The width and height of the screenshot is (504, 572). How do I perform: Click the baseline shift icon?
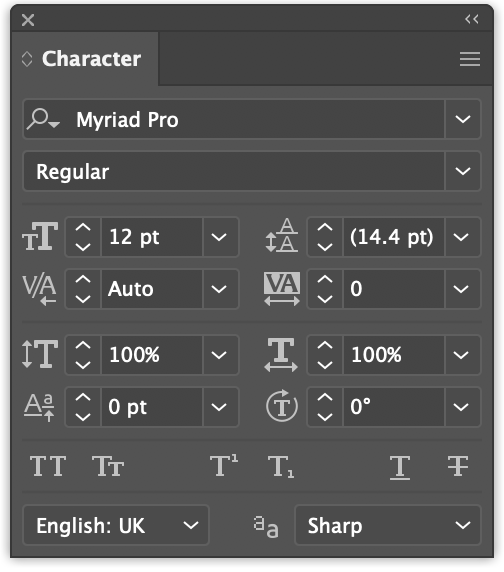coord(39,407)
